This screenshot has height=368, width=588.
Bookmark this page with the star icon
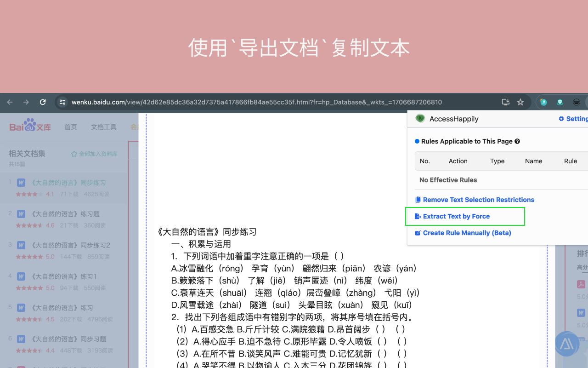click(520, 102)
